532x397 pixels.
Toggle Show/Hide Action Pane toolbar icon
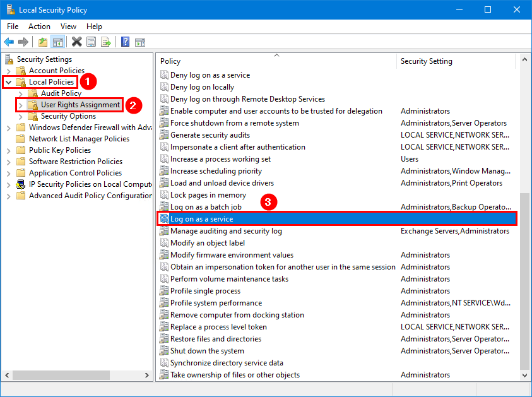140,42
